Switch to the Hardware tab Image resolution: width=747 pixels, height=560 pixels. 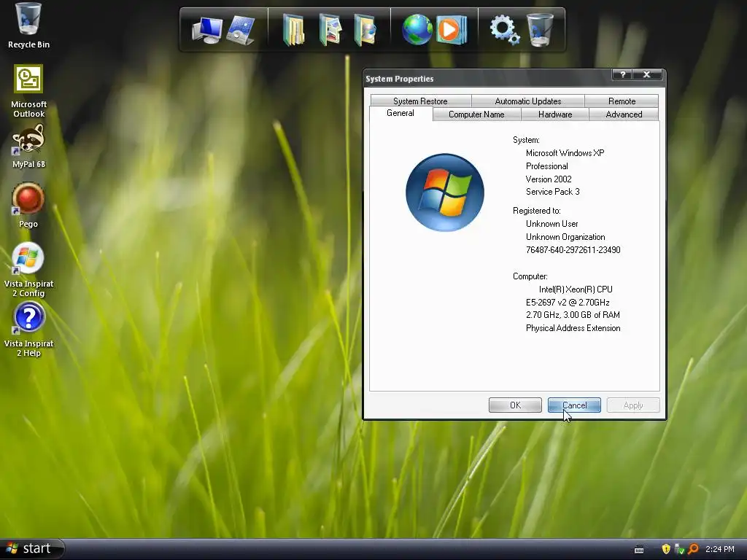point(555,114)
